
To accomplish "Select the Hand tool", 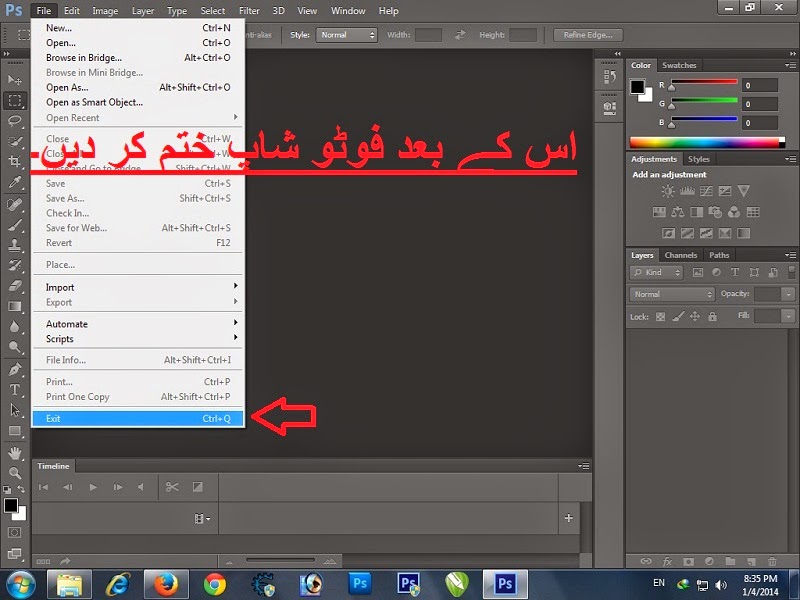I will coord(15,452).
